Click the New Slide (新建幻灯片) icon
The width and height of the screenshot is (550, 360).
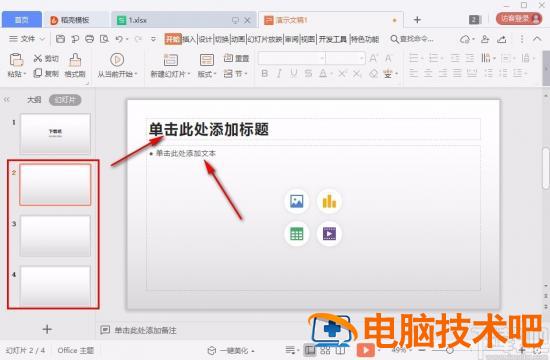coord(171,60)
